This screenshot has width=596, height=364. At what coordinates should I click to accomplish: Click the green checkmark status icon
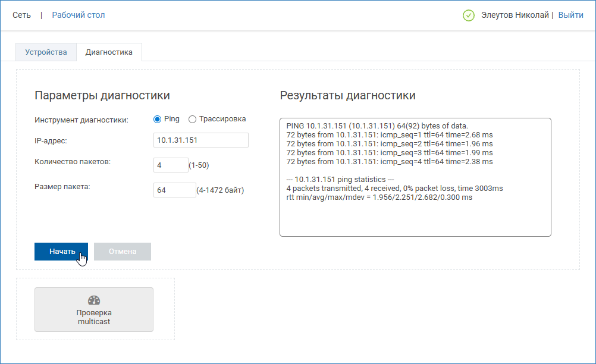pos(468,15)
